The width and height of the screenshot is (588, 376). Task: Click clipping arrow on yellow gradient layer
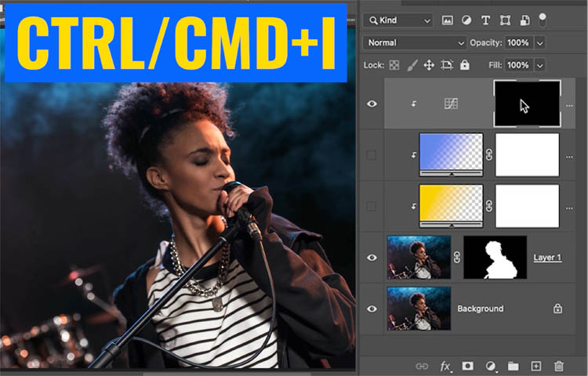point(414,206)
